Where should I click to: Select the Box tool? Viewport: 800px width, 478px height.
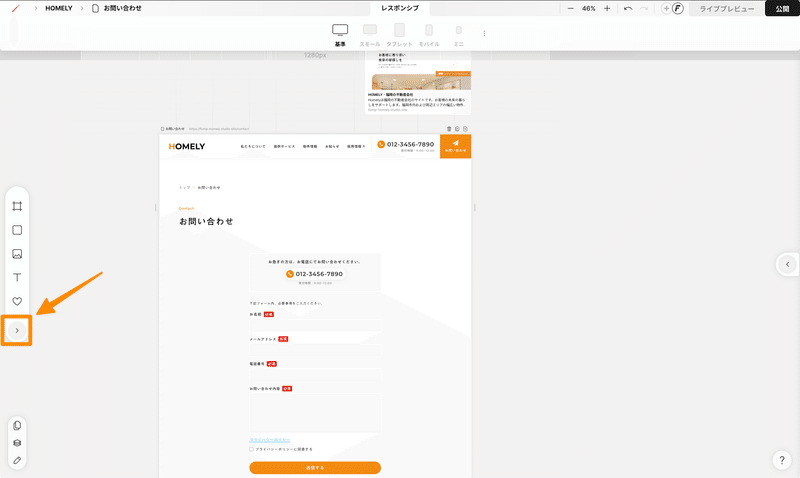[x=17, y=230]
